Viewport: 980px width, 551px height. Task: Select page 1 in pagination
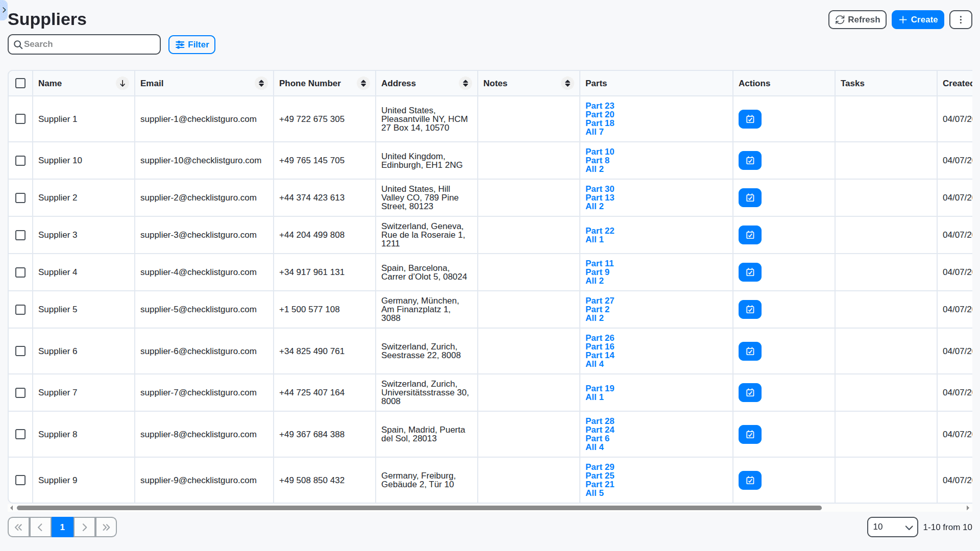tap(62, 527)
